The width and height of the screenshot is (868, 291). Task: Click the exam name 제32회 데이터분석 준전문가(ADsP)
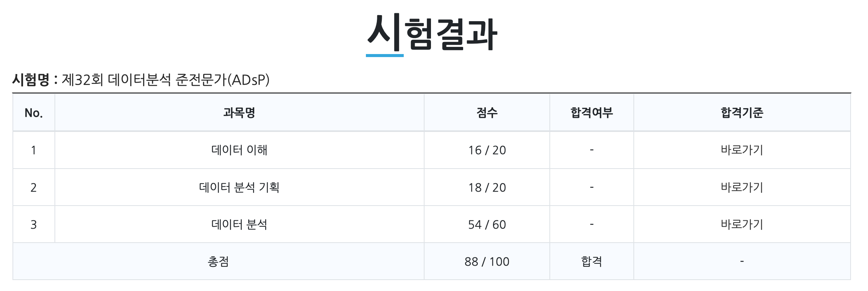(165, 80)
